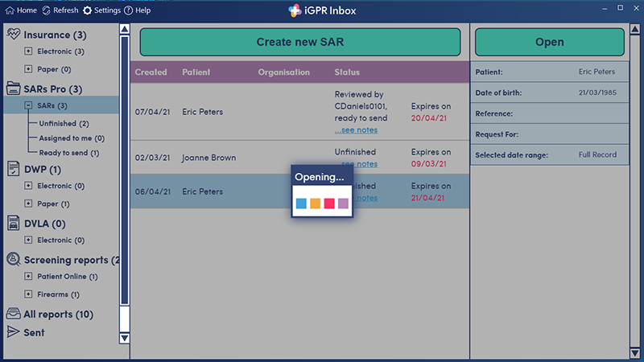644x362 pixels.
Task: Click the green Open button
Action: 550,42
